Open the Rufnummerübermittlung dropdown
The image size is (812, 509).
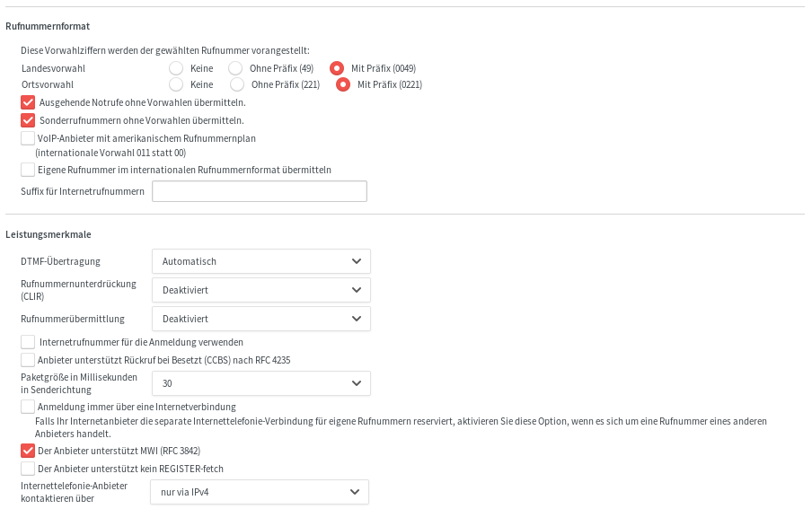pos(261,319)
